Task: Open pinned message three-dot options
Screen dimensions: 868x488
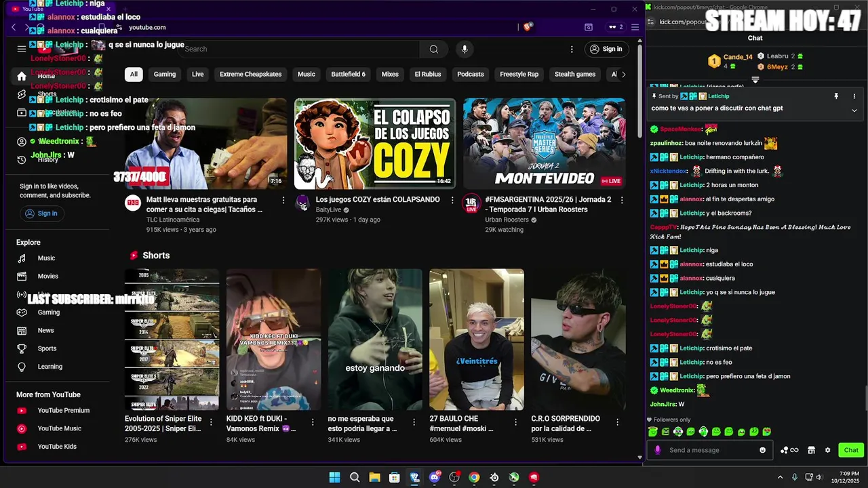Action: [854, 96]
